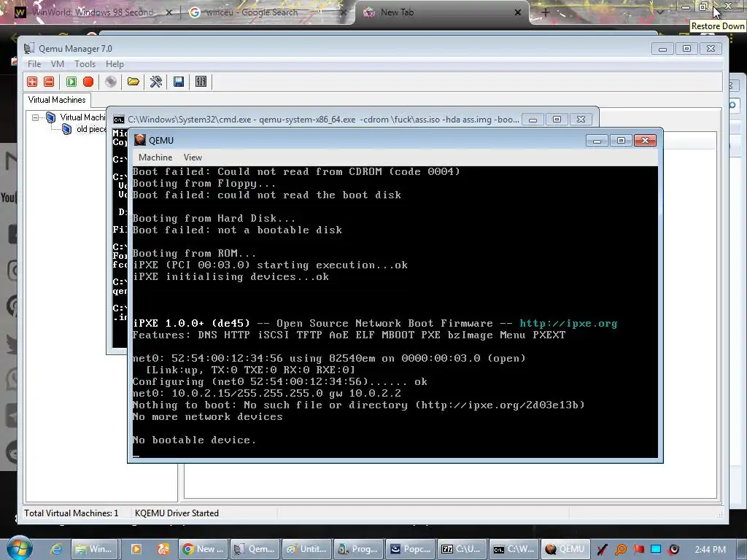Click the http://ipxe.org link in QEMU console
This screenshot has height=560, width=747.
tap(568, 323)
